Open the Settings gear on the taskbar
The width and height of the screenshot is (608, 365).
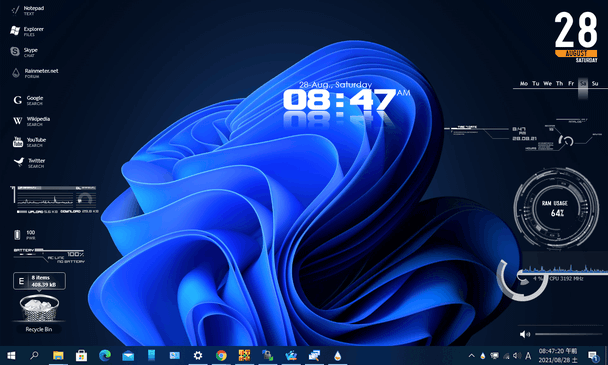pos(198,355)
